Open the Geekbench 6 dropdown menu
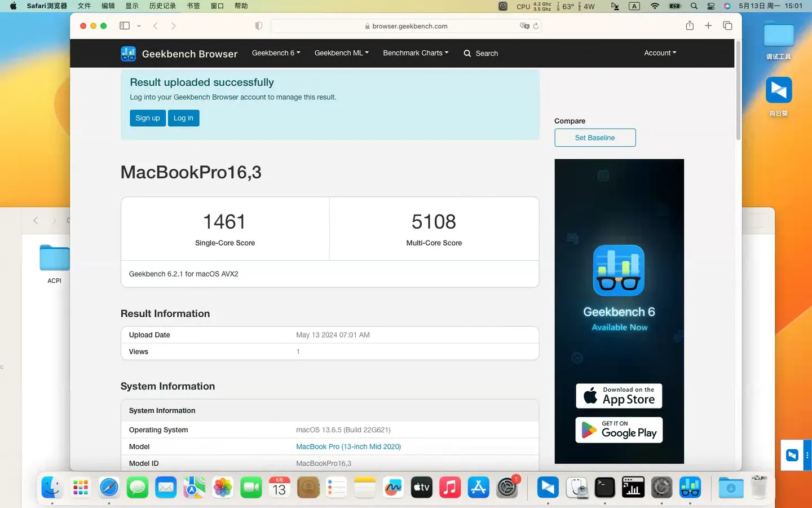 [275, 53]
